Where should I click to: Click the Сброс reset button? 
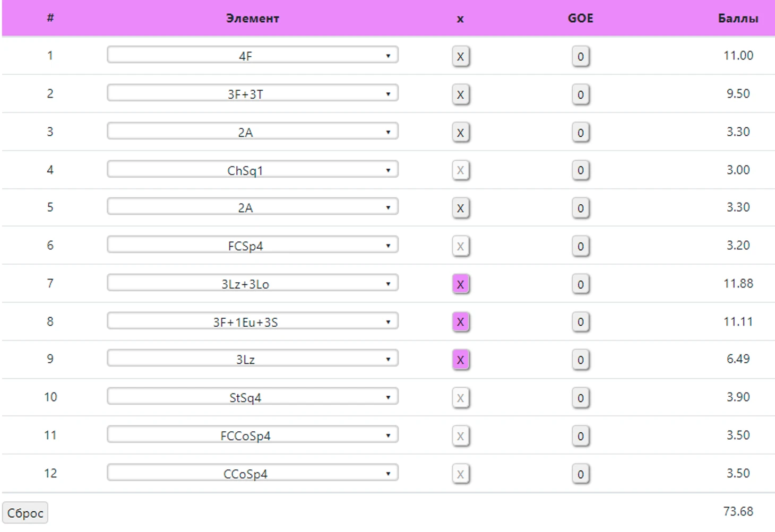pyautogui.click(x=25, y=513)
